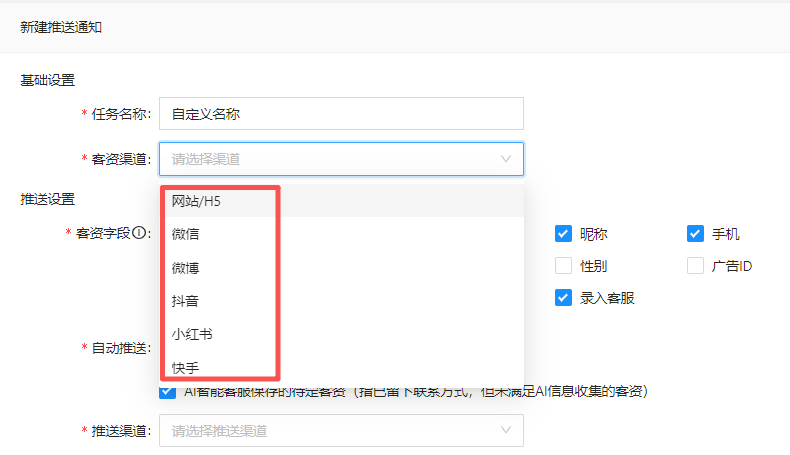Select 快手 from the dropdown
Image resolution: width=790 pixels, height=455 pixels.
(185, 367)
